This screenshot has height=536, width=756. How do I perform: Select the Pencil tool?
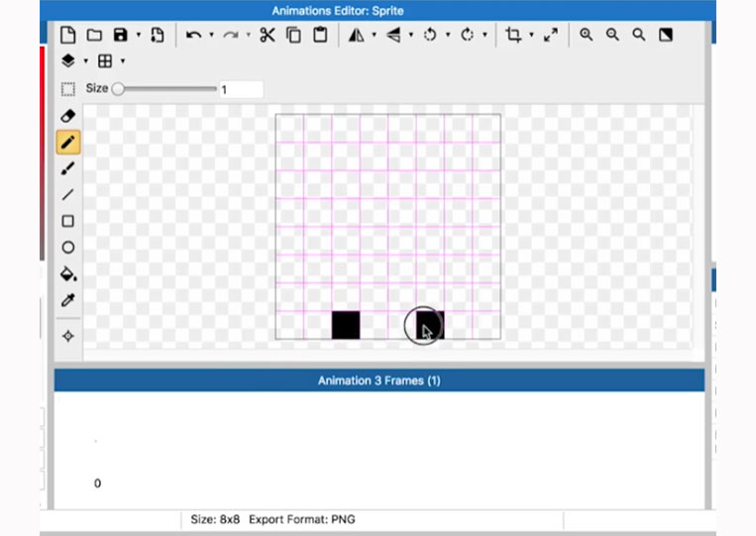[x=68, y=143]
